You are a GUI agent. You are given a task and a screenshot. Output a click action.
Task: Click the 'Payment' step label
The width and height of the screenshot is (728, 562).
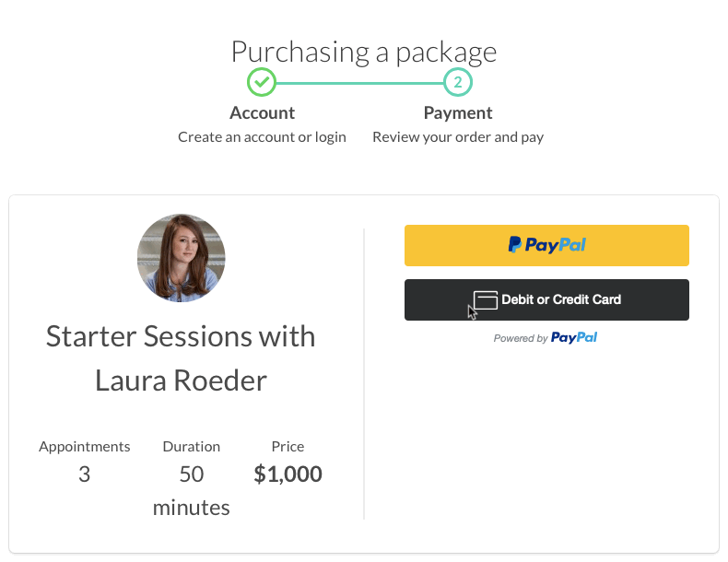coord(458,113)
